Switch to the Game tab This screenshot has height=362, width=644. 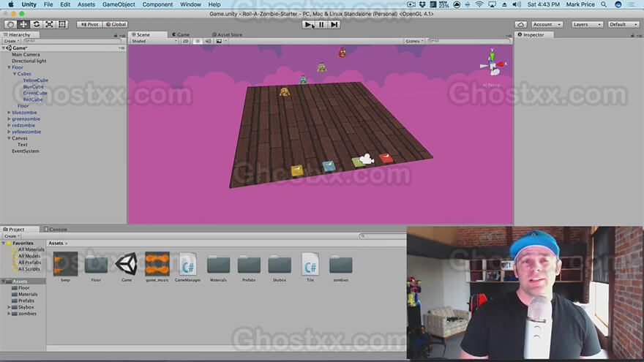pyautogui.click(x=181, y=34)
